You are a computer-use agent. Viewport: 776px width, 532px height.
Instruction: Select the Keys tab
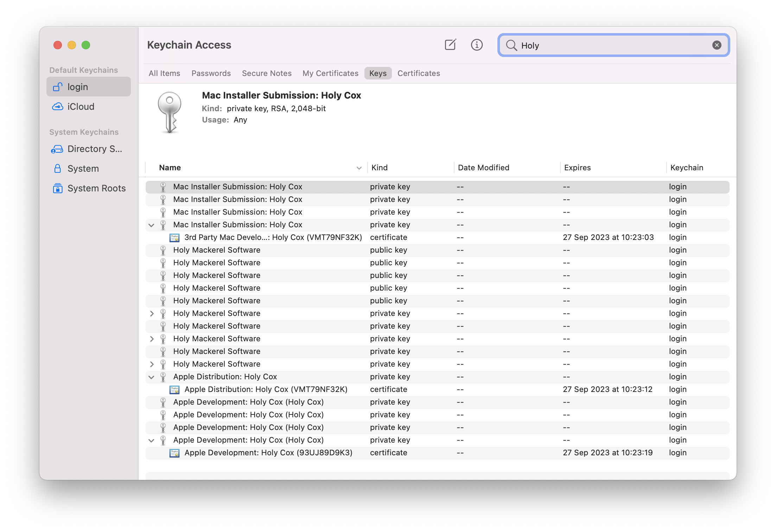click(x=378, y=73)
